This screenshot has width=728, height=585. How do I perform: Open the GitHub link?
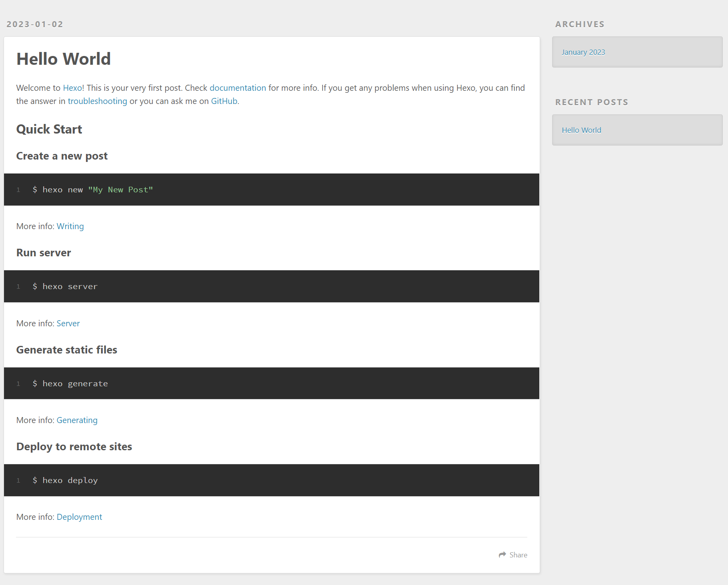tap(224, 101)
